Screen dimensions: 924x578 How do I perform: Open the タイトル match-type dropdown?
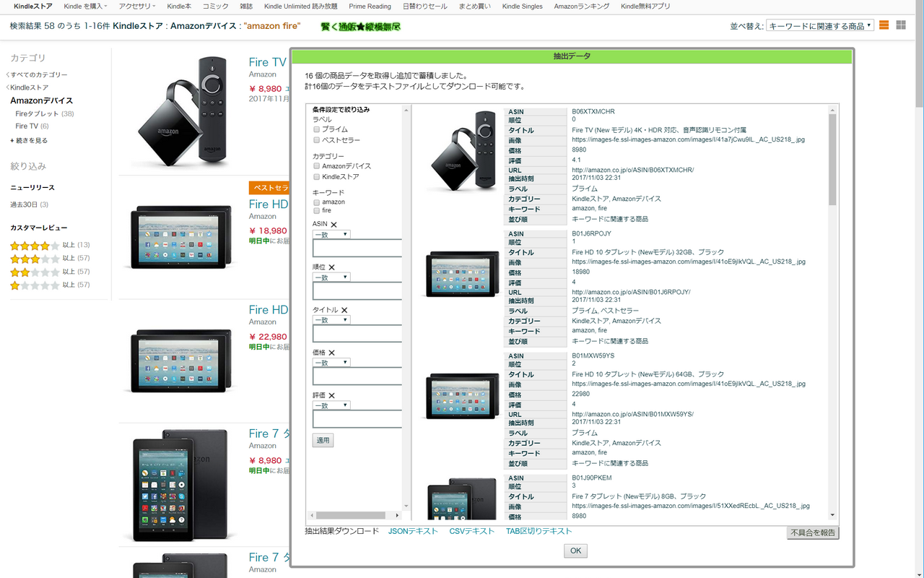[x=331, y=319]
